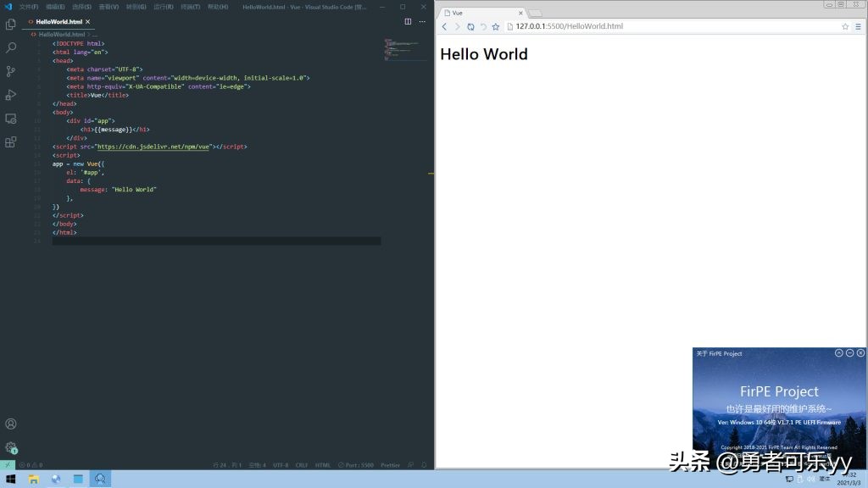
Task: Select the HelloWorld.html editor tab
Action: click(x=58, y=21)
